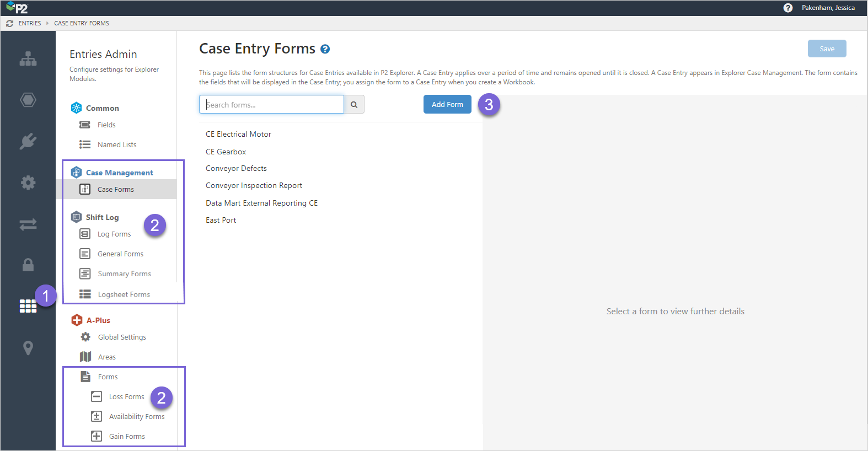Click the grid entries sidebar icon
Image resolution: width=868 pixels, height=451 pixels.
point(28,307)
